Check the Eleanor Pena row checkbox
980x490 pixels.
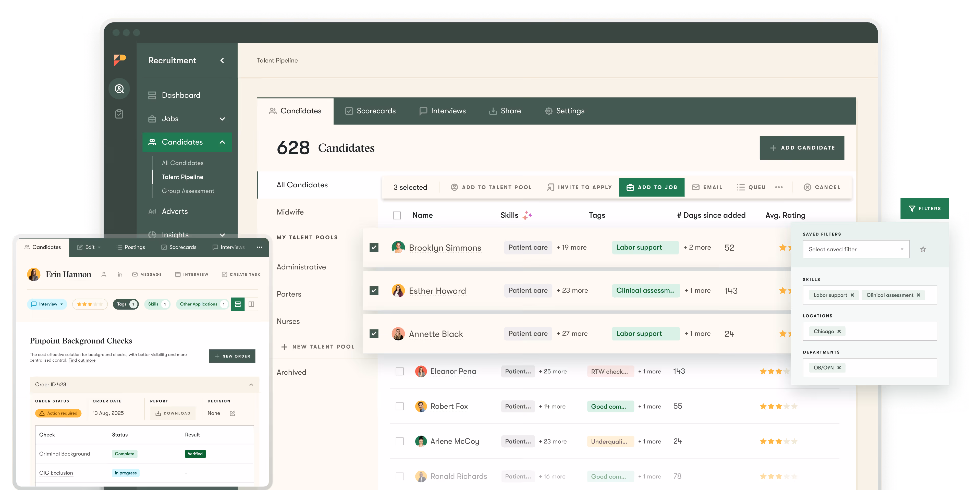point(399,371)
